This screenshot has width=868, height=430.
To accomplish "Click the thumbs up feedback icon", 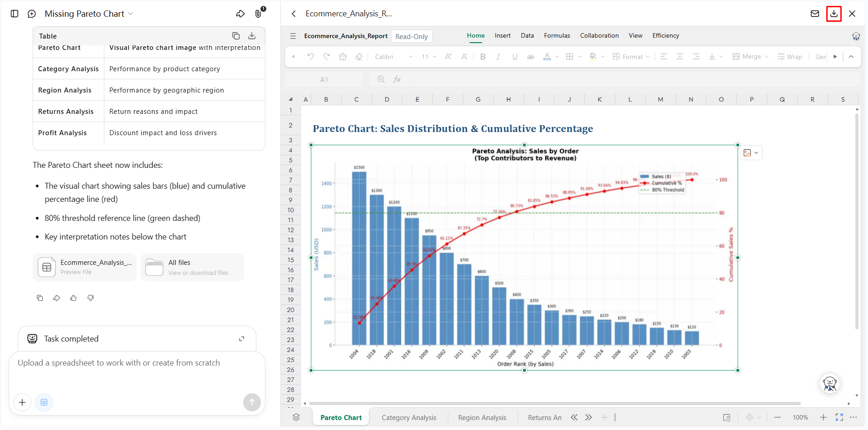I will pos(74,298).
